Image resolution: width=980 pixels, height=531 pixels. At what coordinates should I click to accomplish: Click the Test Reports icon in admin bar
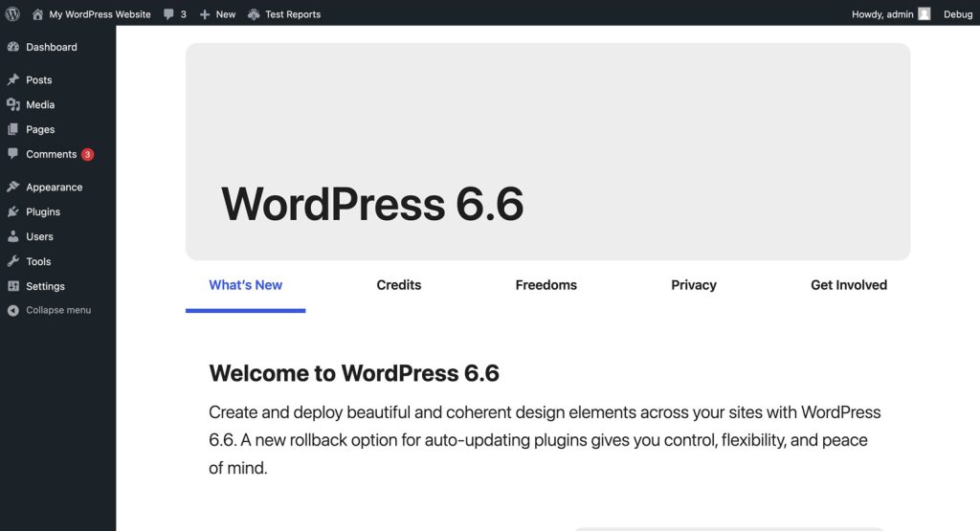[x=254, y=14]
